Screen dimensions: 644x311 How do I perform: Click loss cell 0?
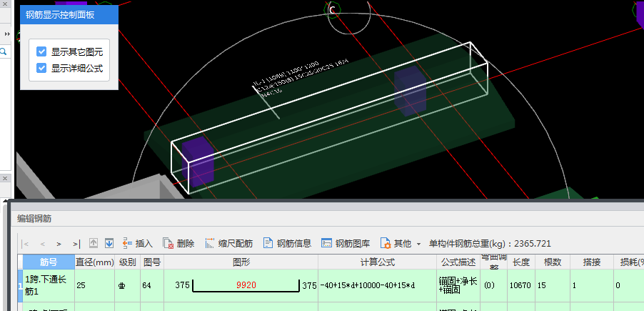[x=628, y=285]
